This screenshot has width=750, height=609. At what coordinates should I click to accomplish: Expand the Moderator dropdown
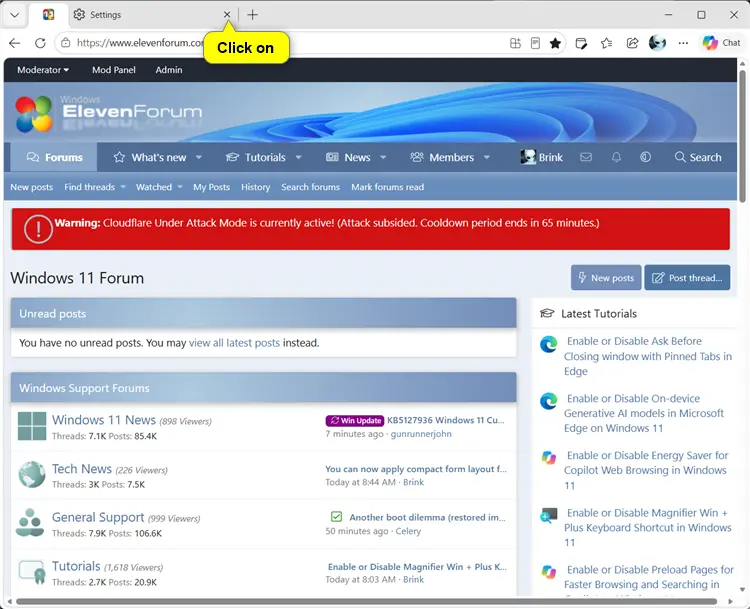pyautogui.click(x=43, y=70)
